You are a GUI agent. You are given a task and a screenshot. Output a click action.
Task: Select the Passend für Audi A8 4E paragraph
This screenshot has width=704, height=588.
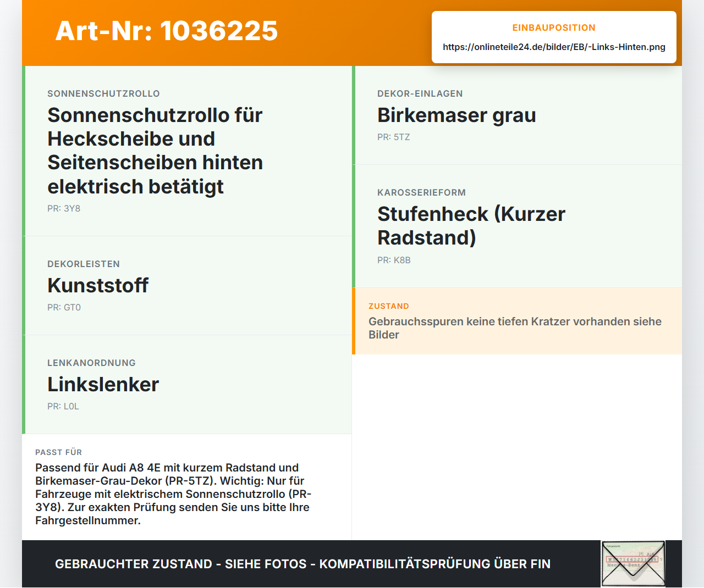173,494
